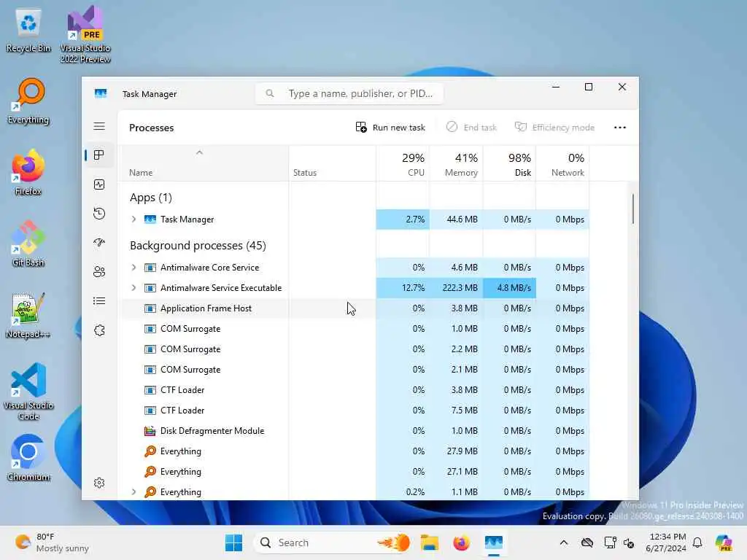The height and width of the screenshot is (560, 747).
Task: Select Visual Studio Code desktop shortcut
Action: pos(28,392)
